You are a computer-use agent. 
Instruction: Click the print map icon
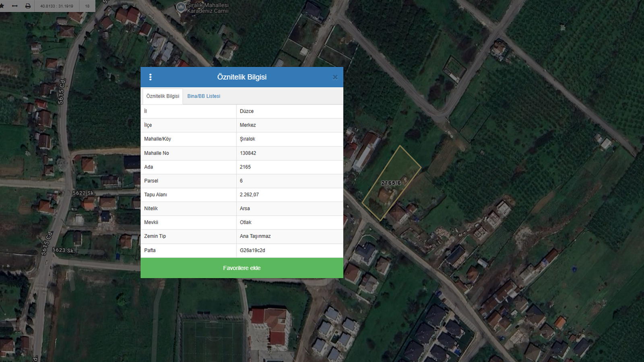click(x=28, y=6)
